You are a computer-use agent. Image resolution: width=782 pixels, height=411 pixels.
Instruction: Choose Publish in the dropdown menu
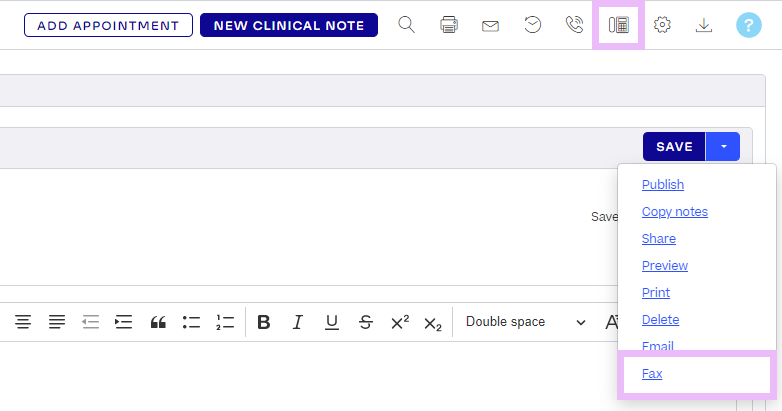tap(663, 184)
